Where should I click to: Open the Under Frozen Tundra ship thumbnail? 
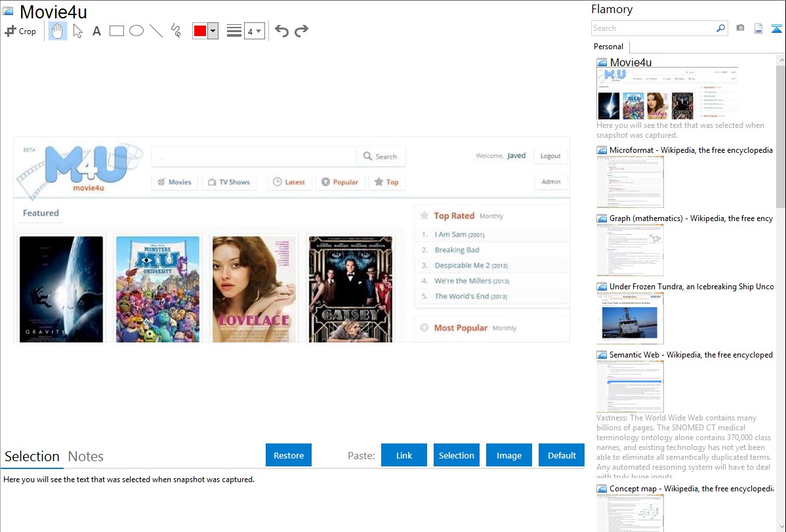(630, 318)
